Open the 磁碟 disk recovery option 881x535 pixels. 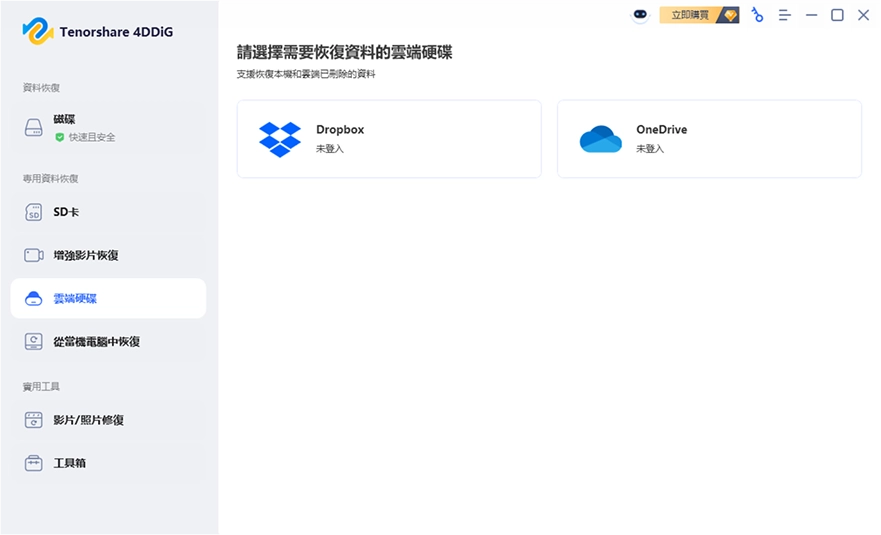tap(108, 128)
